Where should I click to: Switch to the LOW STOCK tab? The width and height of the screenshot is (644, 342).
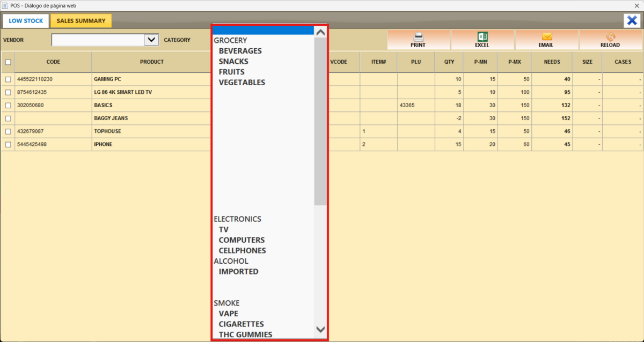click(26, 21)
